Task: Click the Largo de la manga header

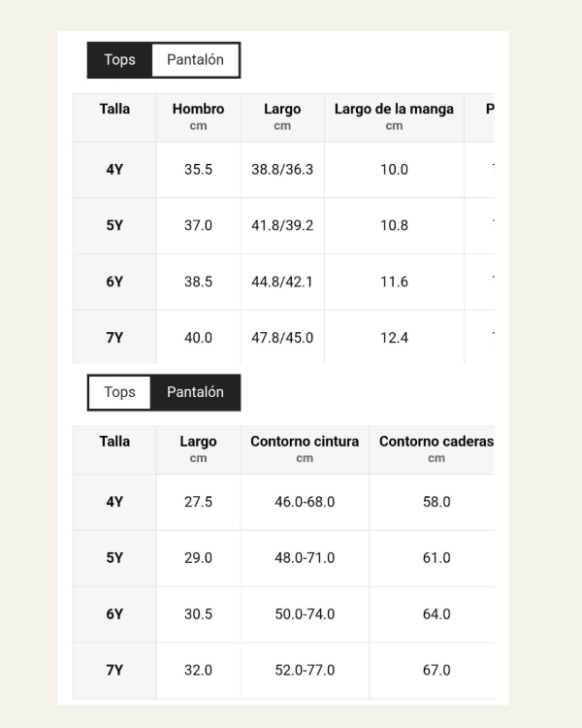Action: [394, 116]
